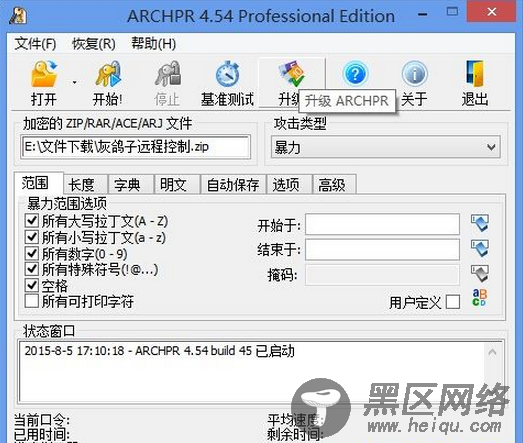Open the 恢复(R) menu
The height and width of the screenshot is (443, 523).
tap(94, 44)
